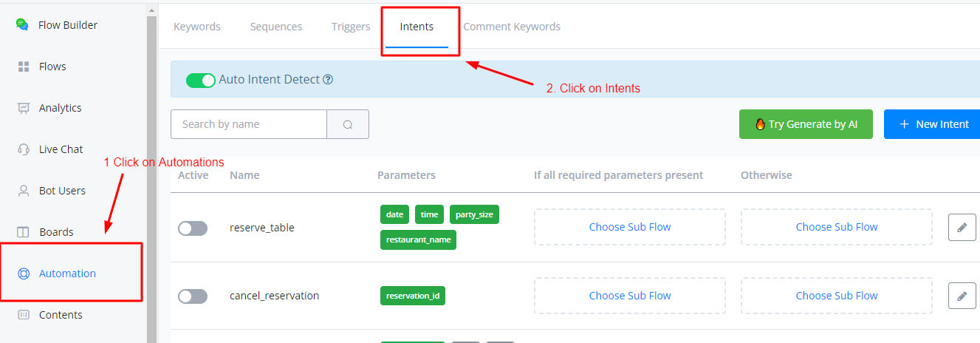Click the Live Chat headset icon
Viewport: 980px width, 343px height.
(23, 149)
